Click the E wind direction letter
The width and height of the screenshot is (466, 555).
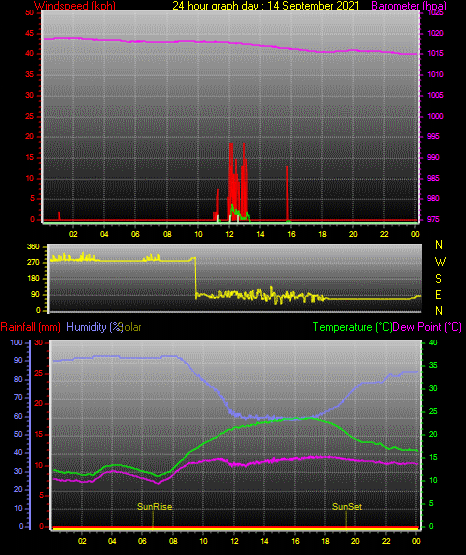[x=438, y=294]
